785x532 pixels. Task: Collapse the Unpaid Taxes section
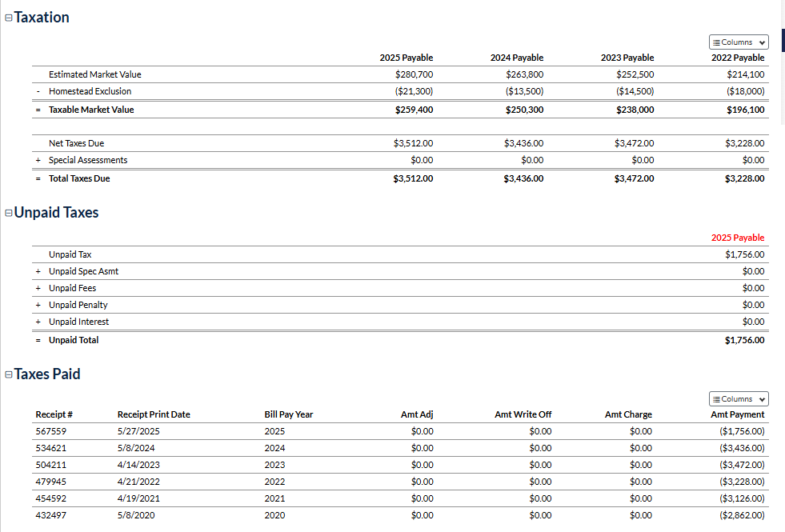(x=9, y=213)
